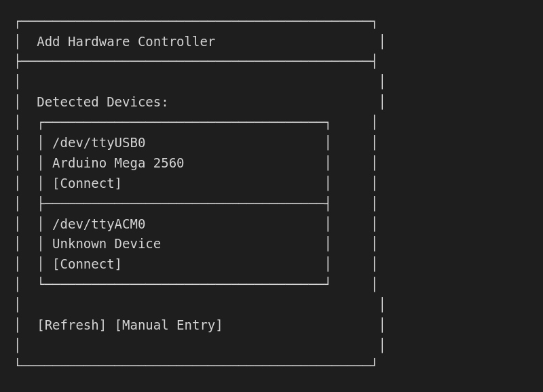543x392 pixels.
Task: Connect the Arduino Mega 2560 controller
Action: click(x=87, y=183)
